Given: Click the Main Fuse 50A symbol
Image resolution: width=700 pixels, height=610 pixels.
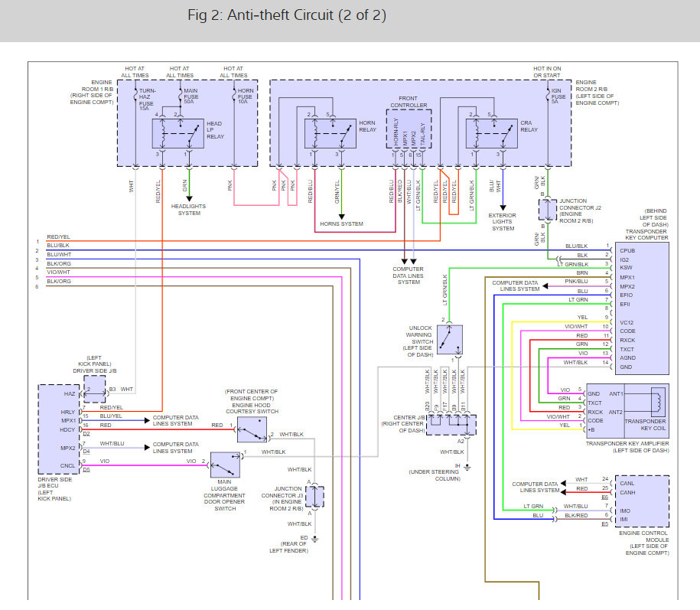Looking at the screenshot, I should [181, 94].
